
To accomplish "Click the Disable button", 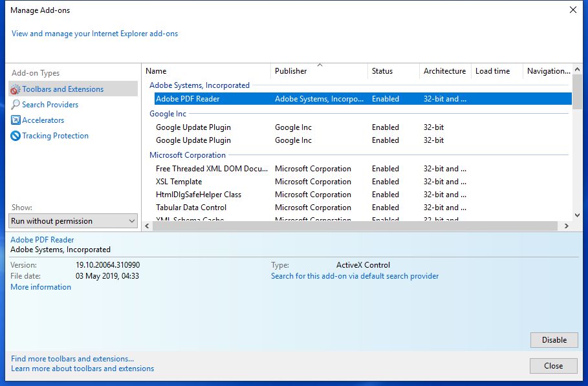I will (x=554, y=340).
